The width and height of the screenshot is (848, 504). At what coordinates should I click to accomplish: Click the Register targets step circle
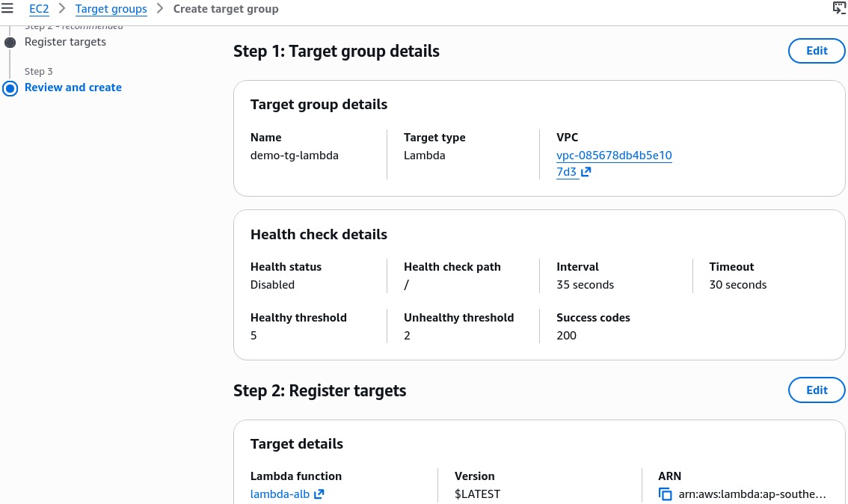pyautogui.click(x=10, y=42)
